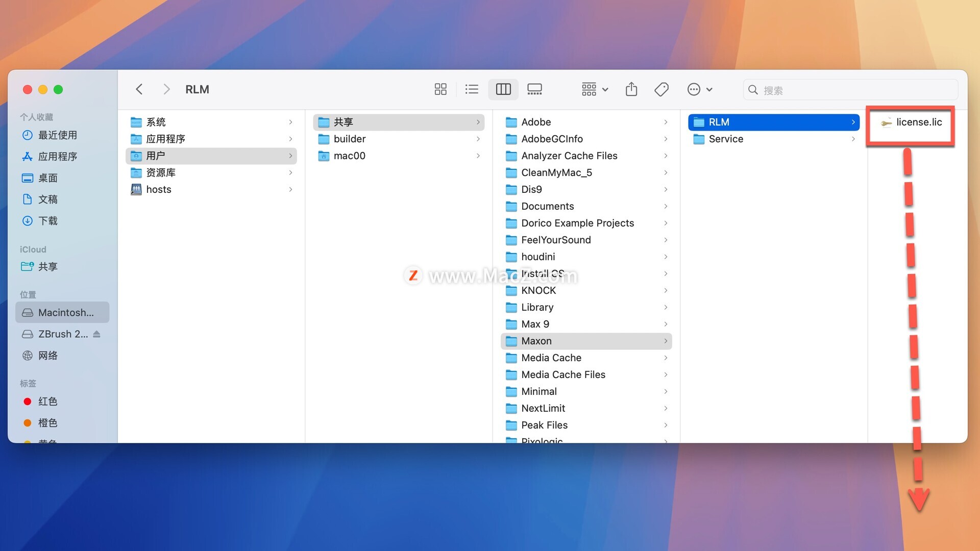Open the 网络 location in sidebar
The height and width of the screenshot is (551, 980).
[47, 356]
